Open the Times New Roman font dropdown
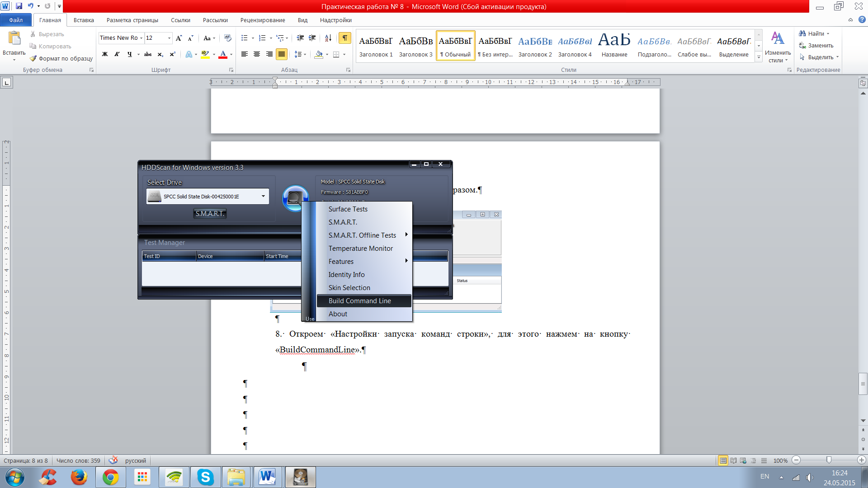868x488 pixels. [x=141, y=38]
